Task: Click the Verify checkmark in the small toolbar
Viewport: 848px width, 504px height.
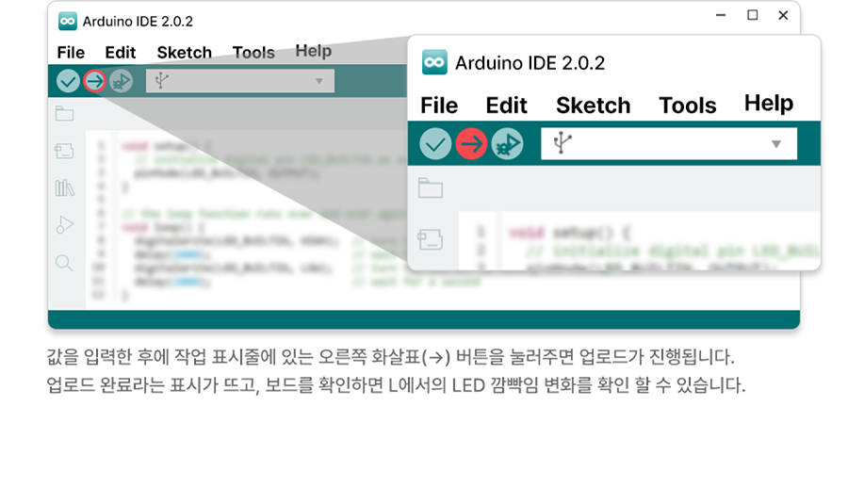Action: (x=68, y=81)
